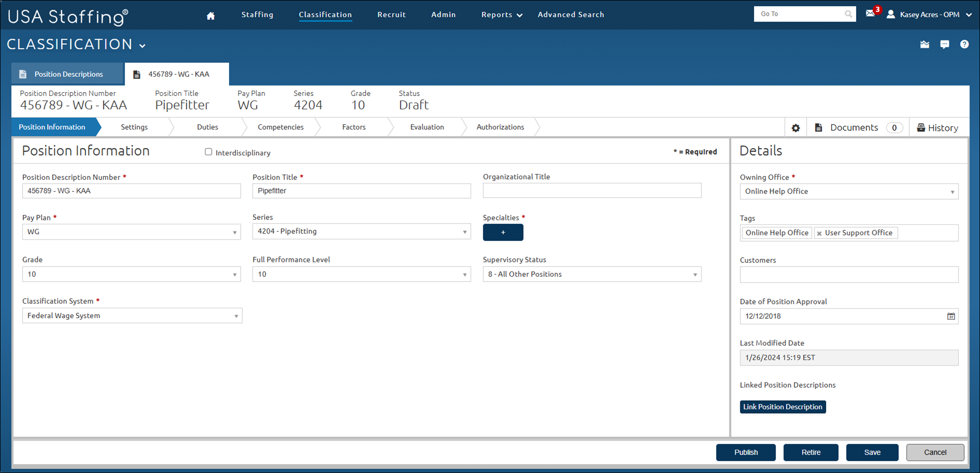Click the Date of Position Approval field
The height and width of the screenshot is (473, 980).
(x=849, y=316)
